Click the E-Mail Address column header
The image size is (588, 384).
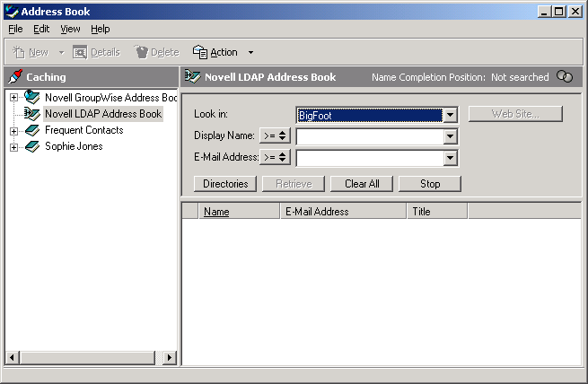[343, 212]
